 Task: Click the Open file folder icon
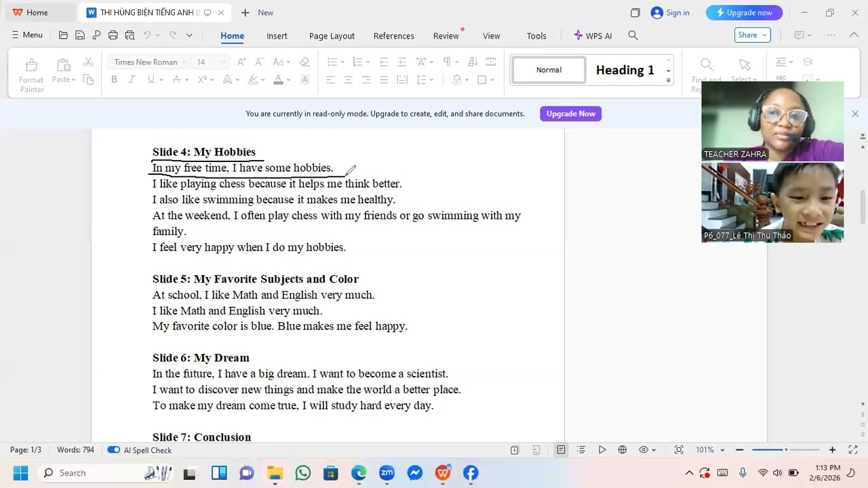(x=63, y=35)
